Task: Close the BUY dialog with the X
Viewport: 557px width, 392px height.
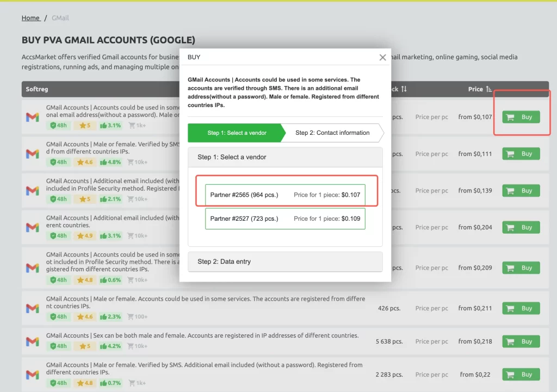Action: [x=382, y=57]
